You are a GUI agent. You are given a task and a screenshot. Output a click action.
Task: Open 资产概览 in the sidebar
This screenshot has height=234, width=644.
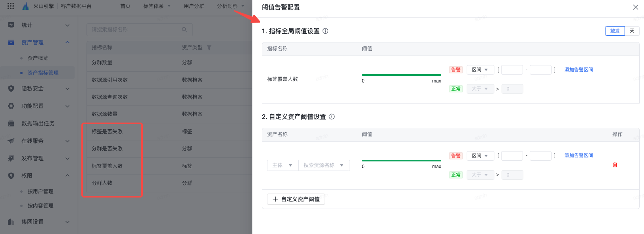coord(38,58)
